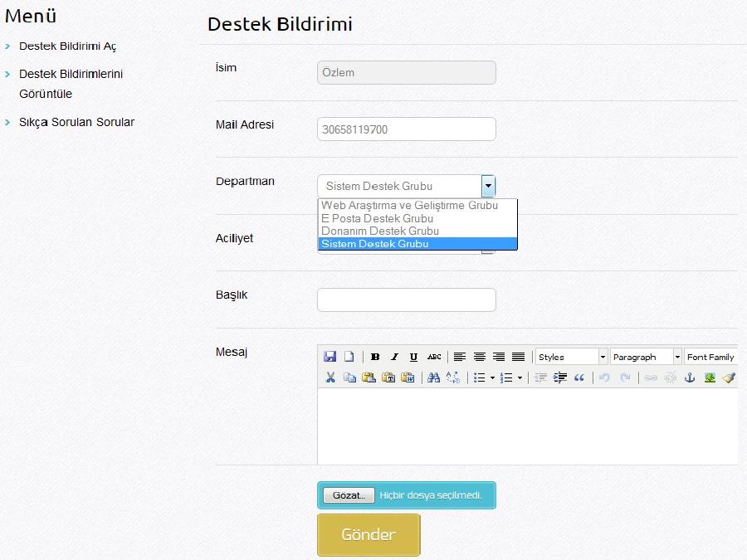Click the Mail Adresi input field
747x560 pixels.
[x=407, y=129]
